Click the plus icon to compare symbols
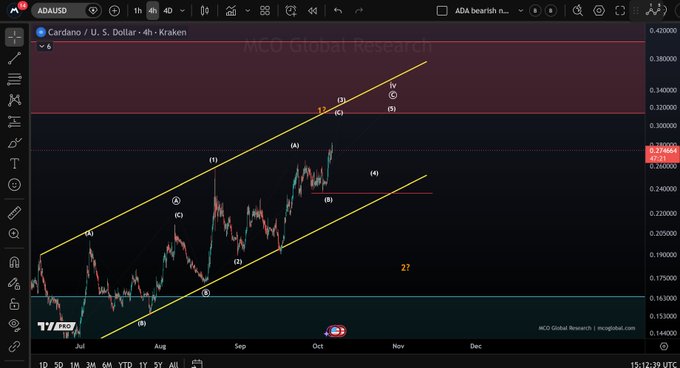 pos(114,11)
